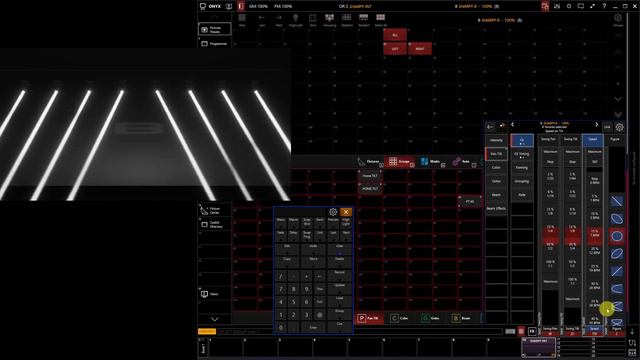Screen dimensions: 640x360
Task: Toggle Link button in FX panel
Action: pos(607,127)
